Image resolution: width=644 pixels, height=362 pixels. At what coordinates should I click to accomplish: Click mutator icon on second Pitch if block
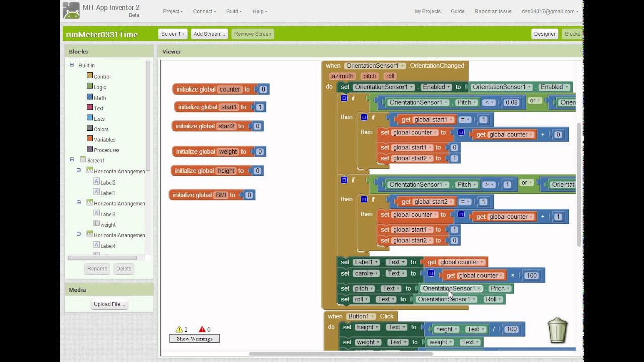coord(344,179)
